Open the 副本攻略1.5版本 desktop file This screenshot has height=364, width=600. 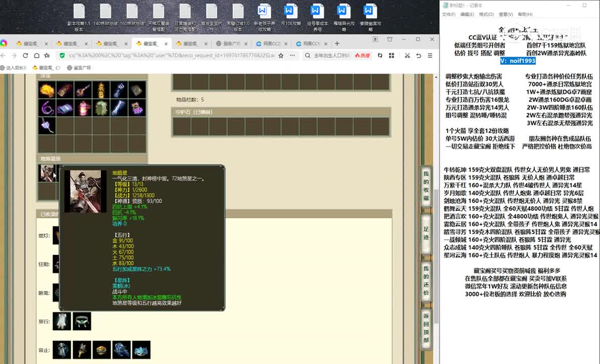[x=79, y=18]
